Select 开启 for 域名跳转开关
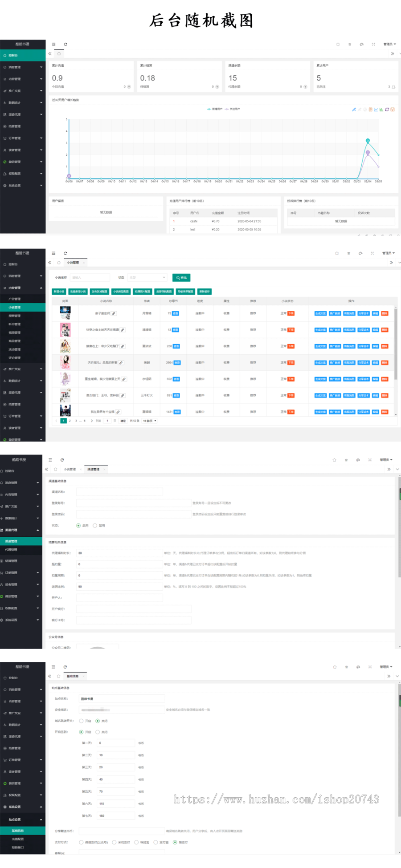The height and width of the screenshot is (868, 401). tap(82, 721)
